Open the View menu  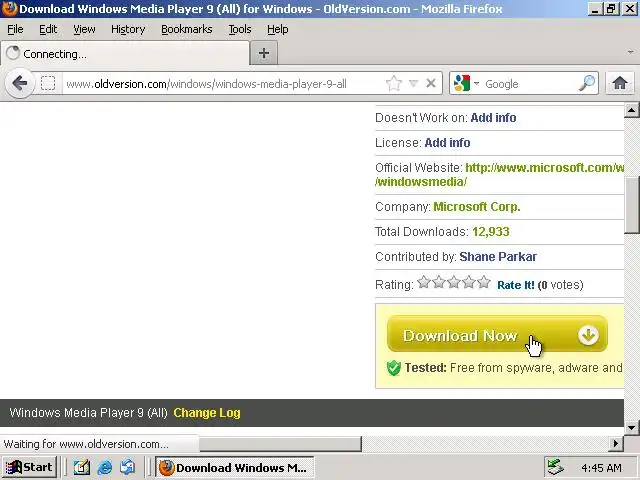point(84,29)
